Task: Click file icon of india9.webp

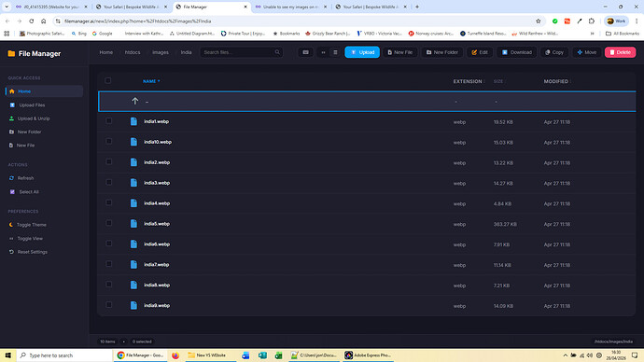Action: point(133,305)
